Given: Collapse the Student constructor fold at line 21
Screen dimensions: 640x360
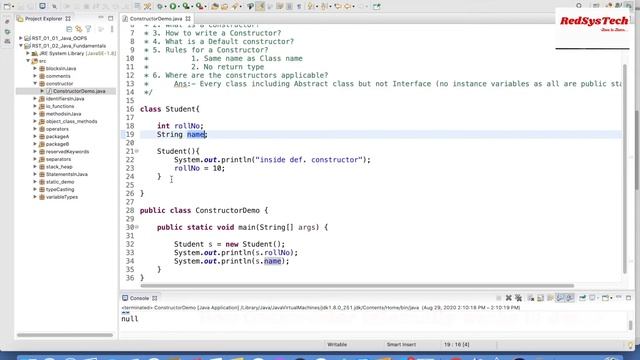Looking at the screenshot, I should pyautogui.click(x=137, y=151).
